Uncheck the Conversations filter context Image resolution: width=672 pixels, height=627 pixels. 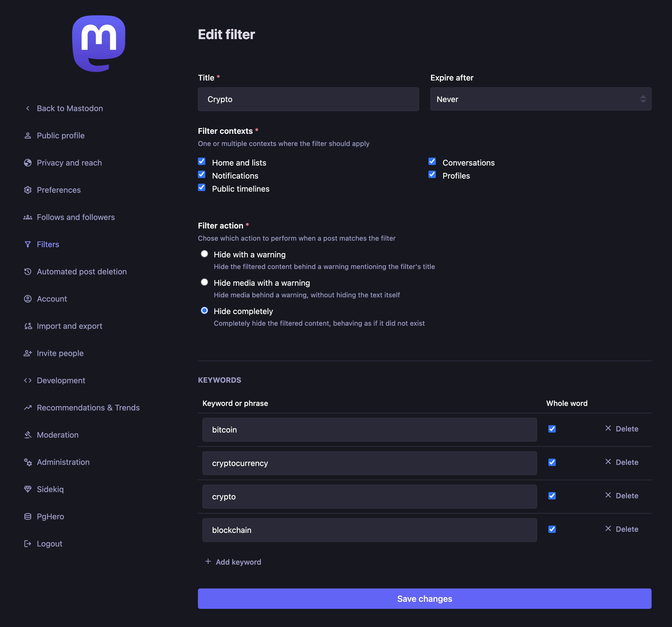point(432,161)
